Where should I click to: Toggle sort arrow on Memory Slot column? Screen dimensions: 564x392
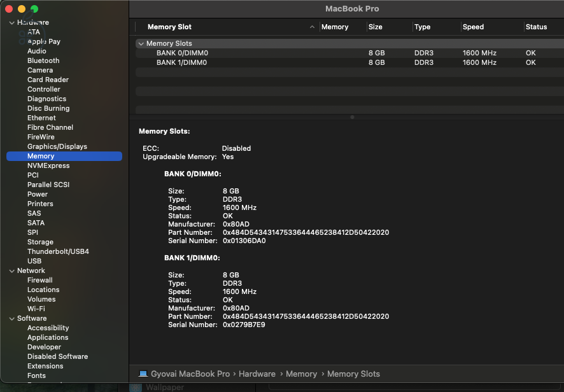tap(312, 27)
